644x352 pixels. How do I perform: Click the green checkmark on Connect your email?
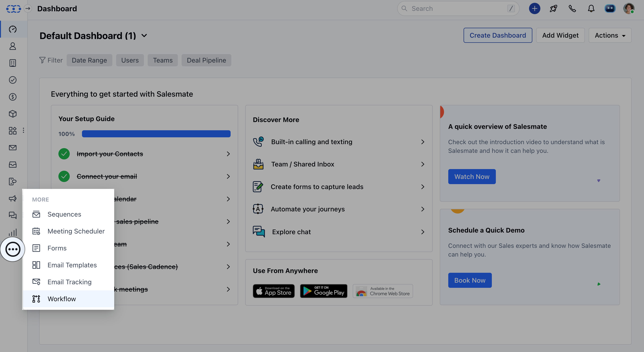coord(64,176)
